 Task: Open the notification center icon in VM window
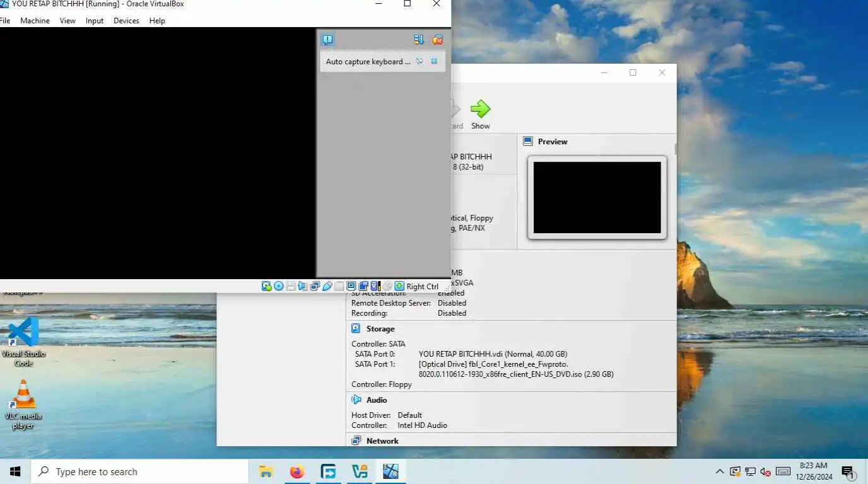327,40
